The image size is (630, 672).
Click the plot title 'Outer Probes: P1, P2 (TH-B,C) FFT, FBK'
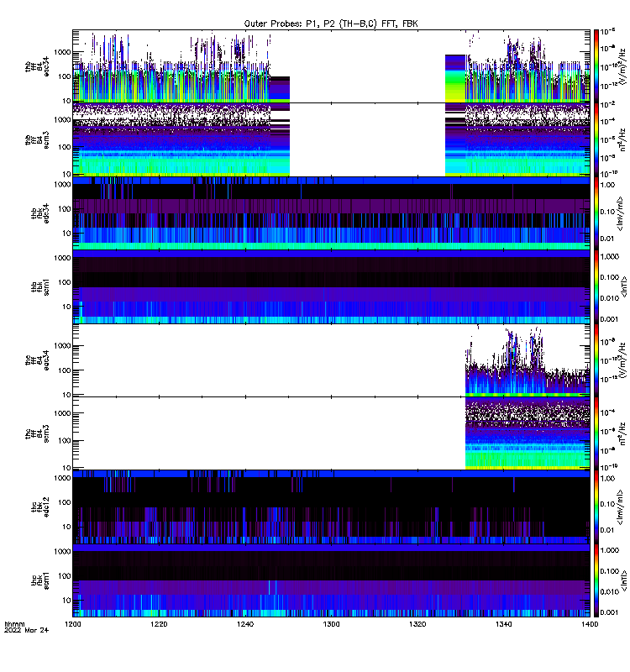tap(331, 24)
